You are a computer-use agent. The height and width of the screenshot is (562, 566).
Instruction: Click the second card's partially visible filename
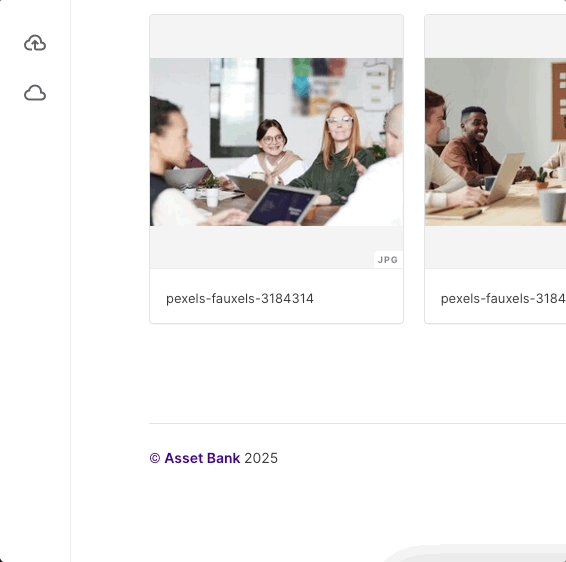pyautogui.click(x=503, y=299)
